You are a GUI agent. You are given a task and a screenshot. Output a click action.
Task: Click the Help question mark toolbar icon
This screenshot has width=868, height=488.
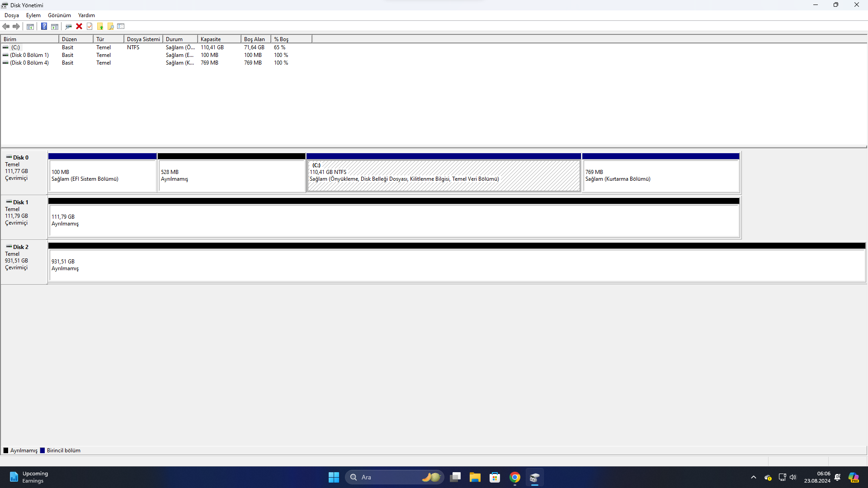pos(44,26)
